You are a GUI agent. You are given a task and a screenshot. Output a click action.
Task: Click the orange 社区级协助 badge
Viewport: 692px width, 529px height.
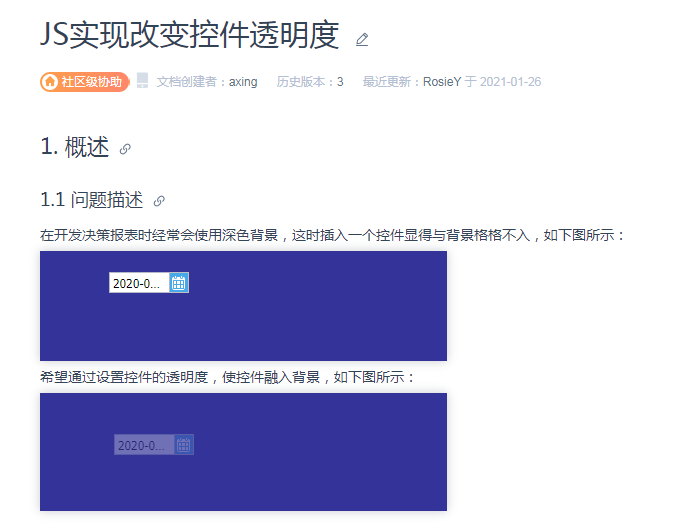point(85,82)
